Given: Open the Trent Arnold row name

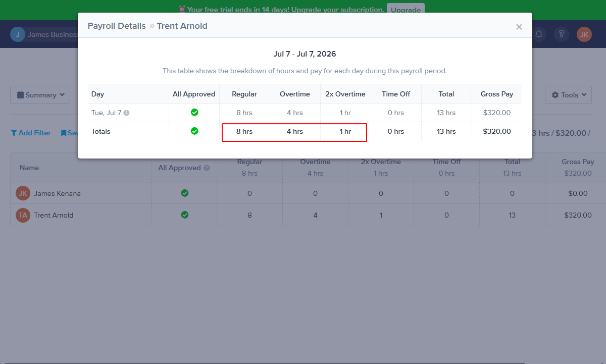Looking at the screenshot, I should point(54,215).
